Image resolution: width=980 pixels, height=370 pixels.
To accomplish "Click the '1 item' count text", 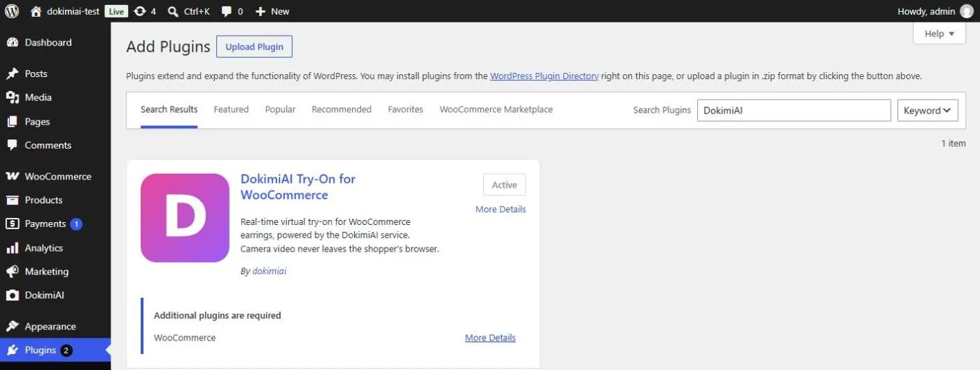I will [x=953, y=144].
